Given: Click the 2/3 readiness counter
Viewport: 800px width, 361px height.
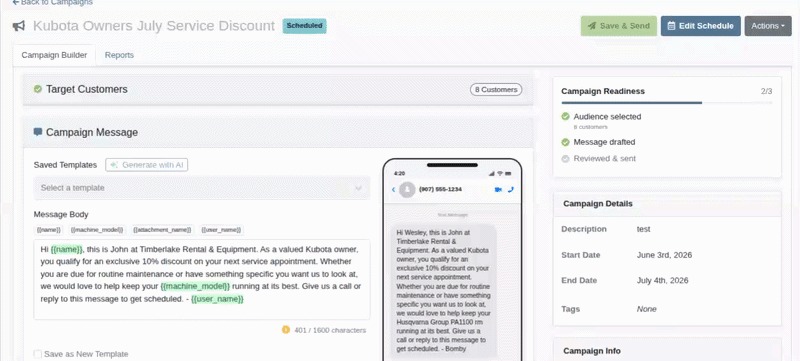Looking at the screenshot, I should coord(766,91).
